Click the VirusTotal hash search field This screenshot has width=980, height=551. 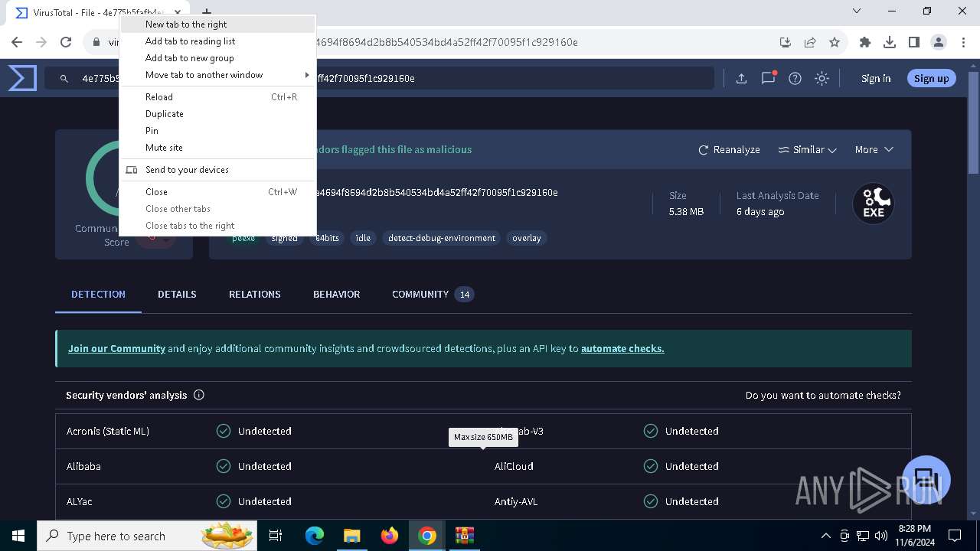pyautogui.click(x=379, y=78)
